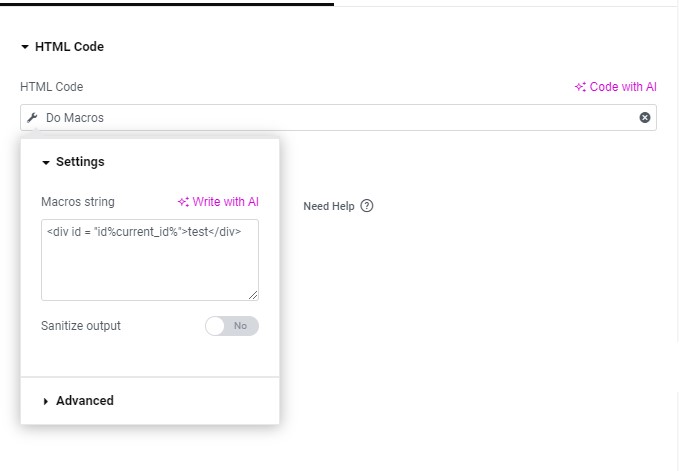The image size is (679, 471).
Task: Click the textarea resize handle icon
Action: tap(253, 295)
